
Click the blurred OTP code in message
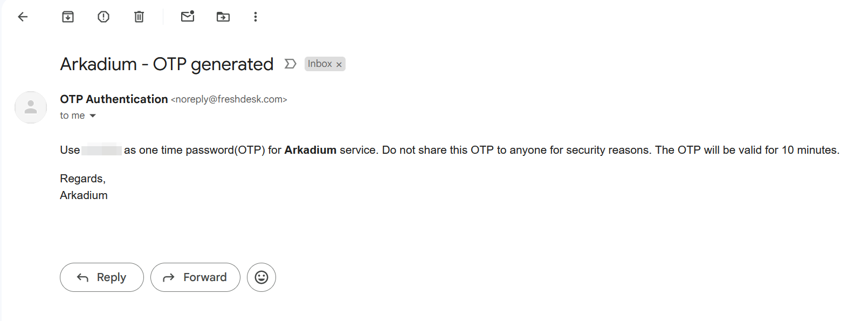101,149
